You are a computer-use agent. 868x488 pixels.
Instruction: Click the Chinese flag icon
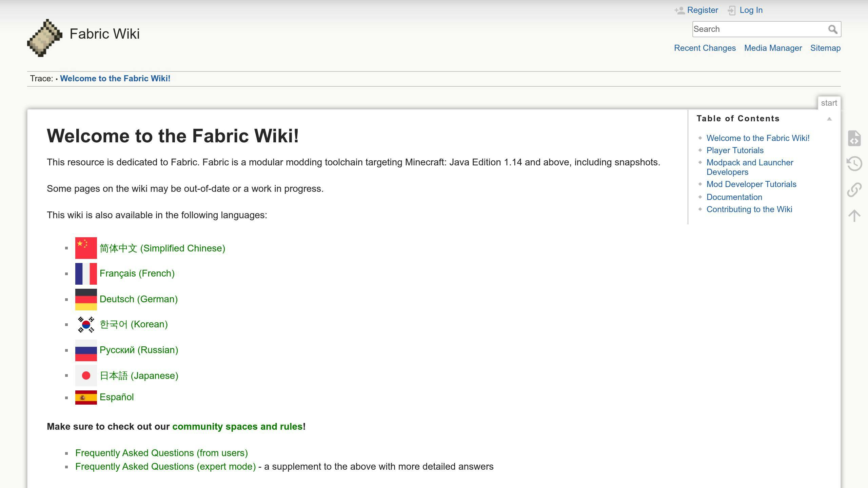86,248
